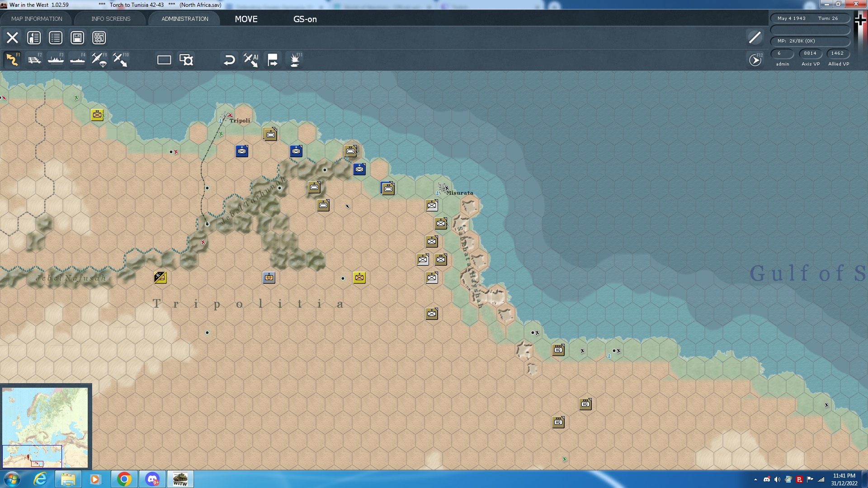This screenshot has width=868, height=488.
Task: Close the administration toolbar with X
Action: [x=12, y=38]
